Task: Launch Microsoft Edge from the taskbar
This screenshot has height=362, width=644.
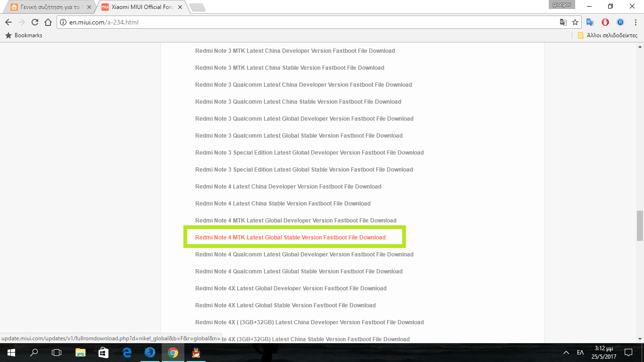Action: 127,353
